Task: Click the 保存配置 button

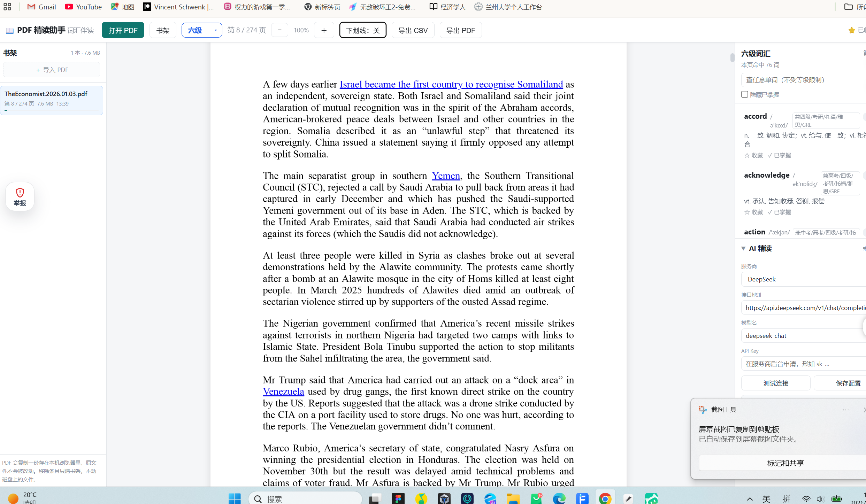Action: pyautogui.click(x=840, y=383)
